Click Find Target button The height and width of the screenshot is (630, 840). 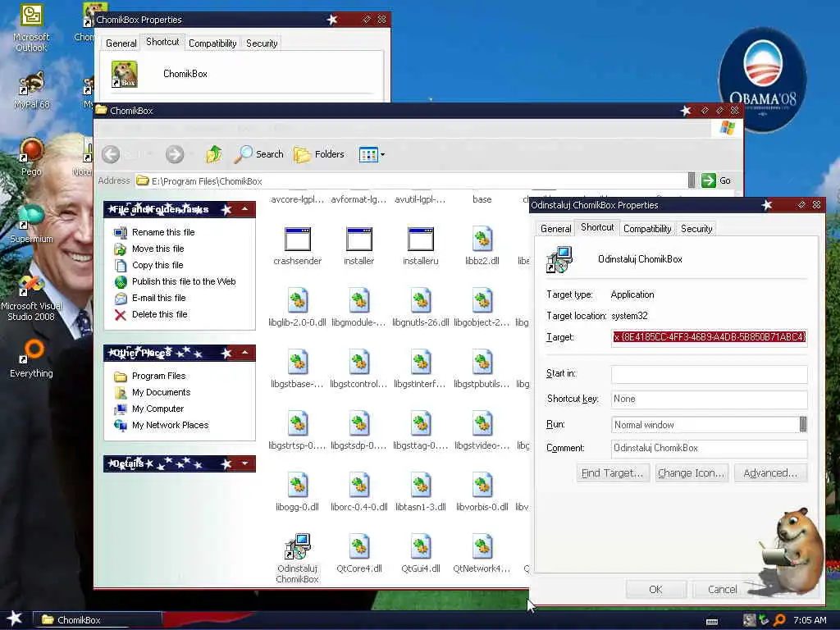coord(612,473)
